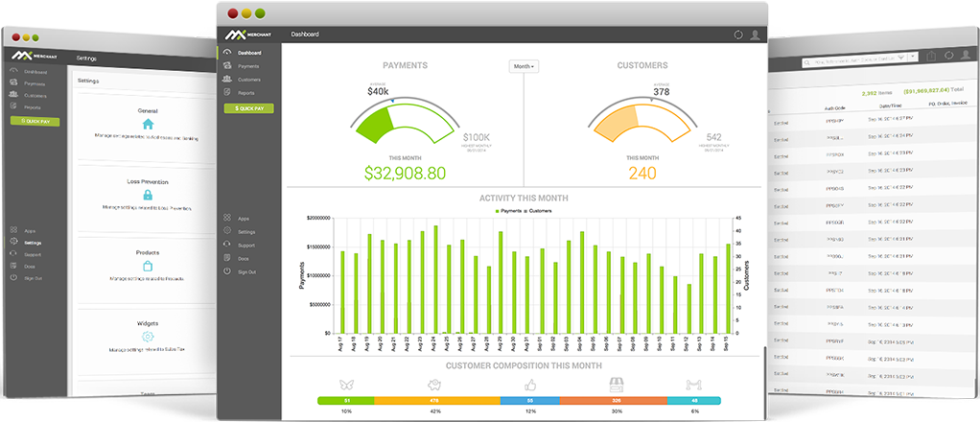Click the General home icon in the Settings window
Viewport: 980px width, 422px height.
[x=148, y=124]
